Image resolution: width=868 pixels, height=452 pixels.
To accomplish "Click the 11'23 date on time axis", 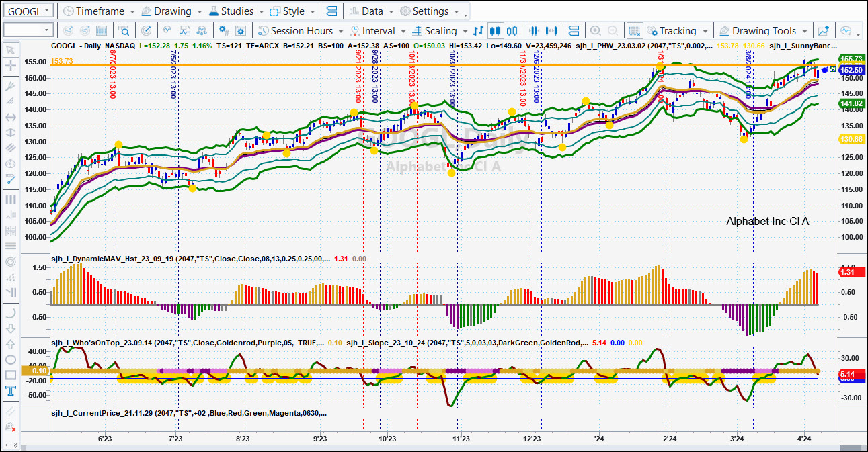I will (461, 439).
